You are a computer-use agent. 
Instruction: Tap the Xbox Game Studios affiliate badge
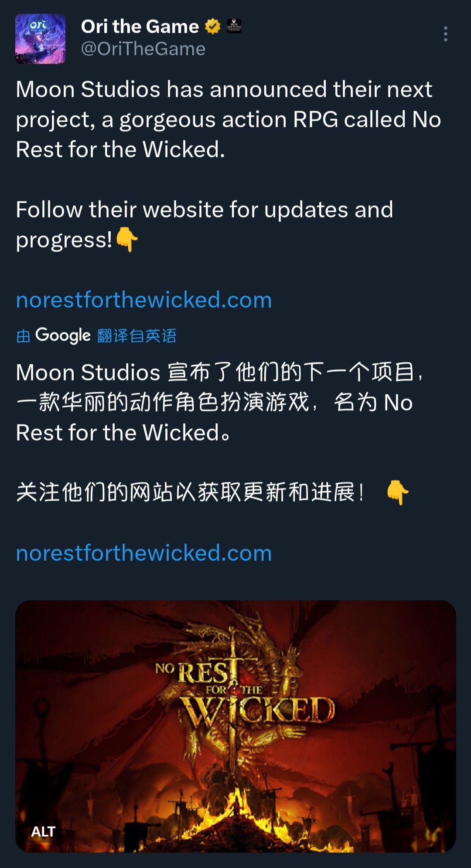coord(234,26)
